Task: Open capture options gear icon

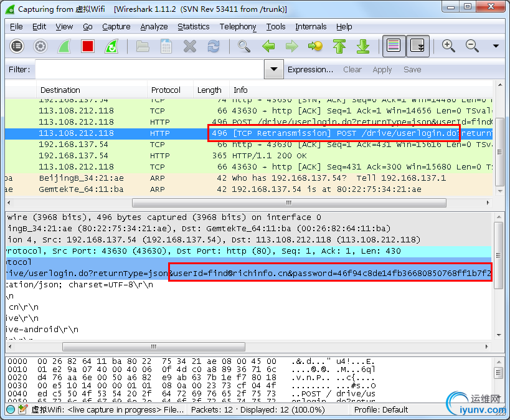Action: 40,46
